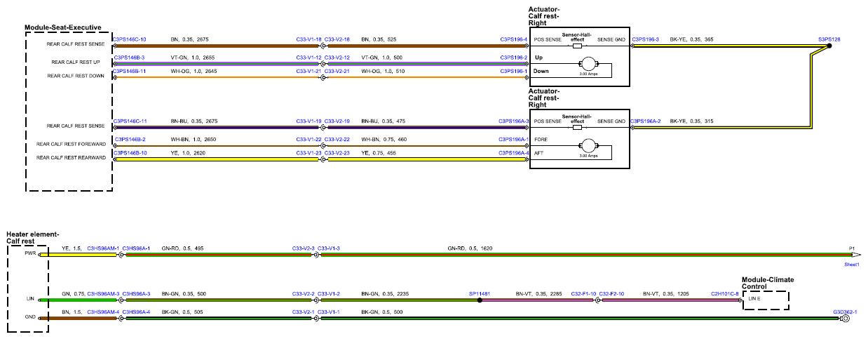The width and height of the screenshot is (868, 339).
Task: Select connector label C3PS146B-2
Action: 130,140
